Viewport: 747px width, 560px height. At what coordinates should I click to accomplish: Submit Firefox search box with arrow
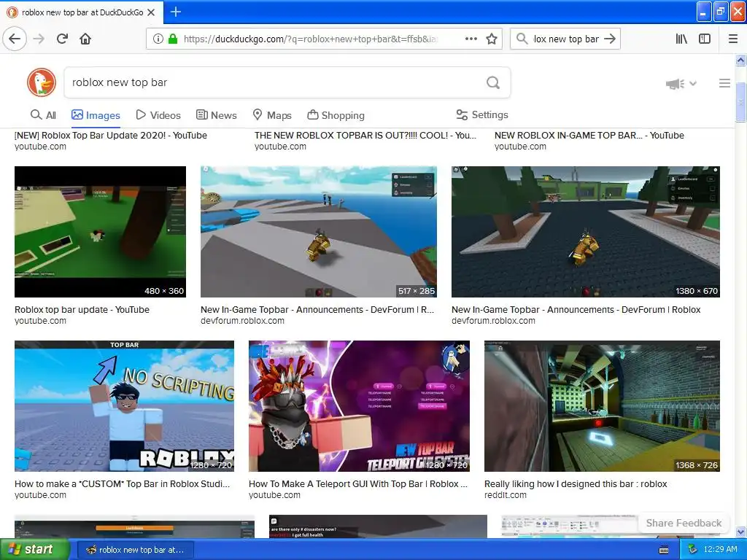coord(610,39)
